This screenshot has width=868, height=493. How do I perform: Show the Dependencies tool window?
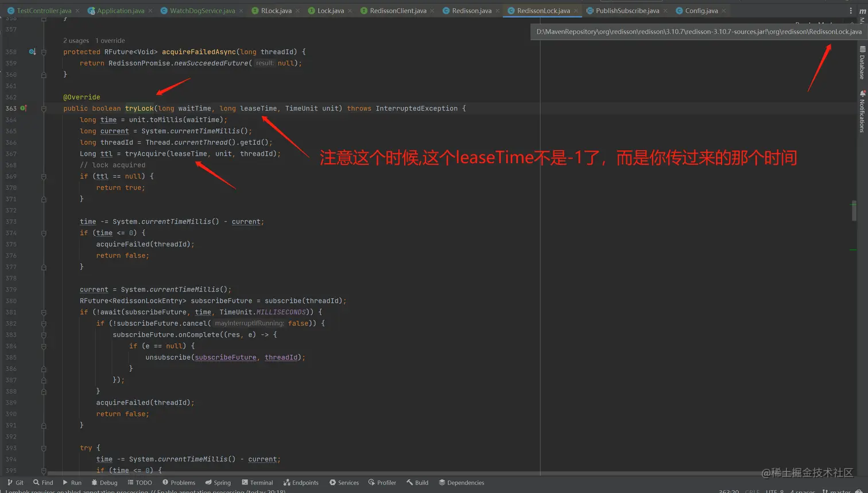coord(462,483)
